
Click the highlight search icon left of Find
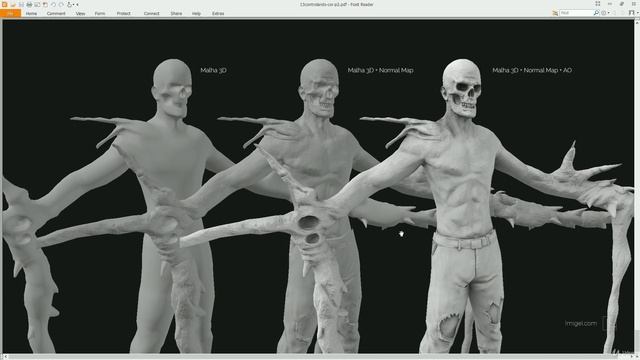(555, 13)
